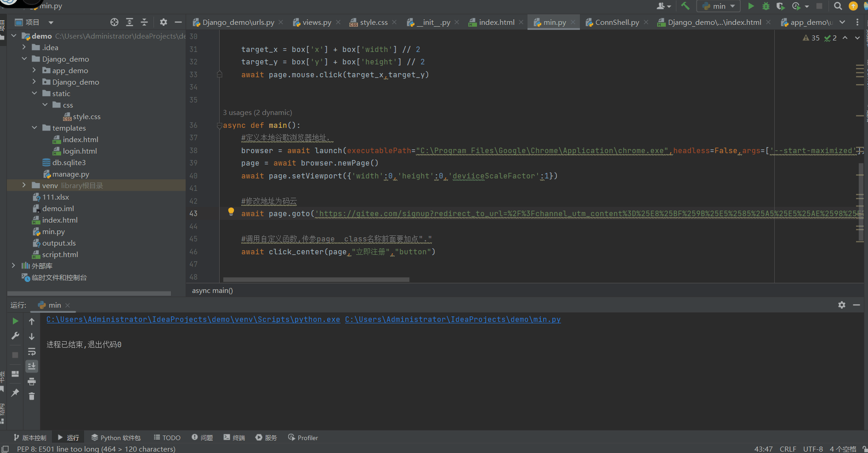The height and width of the screenshot is (453, 868).
Task: Start debugging with the bug icon
Action: [x=766, y=6]
